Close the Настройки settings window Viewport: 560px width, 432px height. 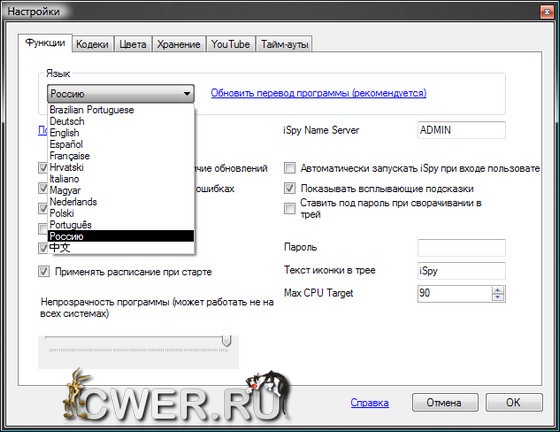click(x=546, y=12)
